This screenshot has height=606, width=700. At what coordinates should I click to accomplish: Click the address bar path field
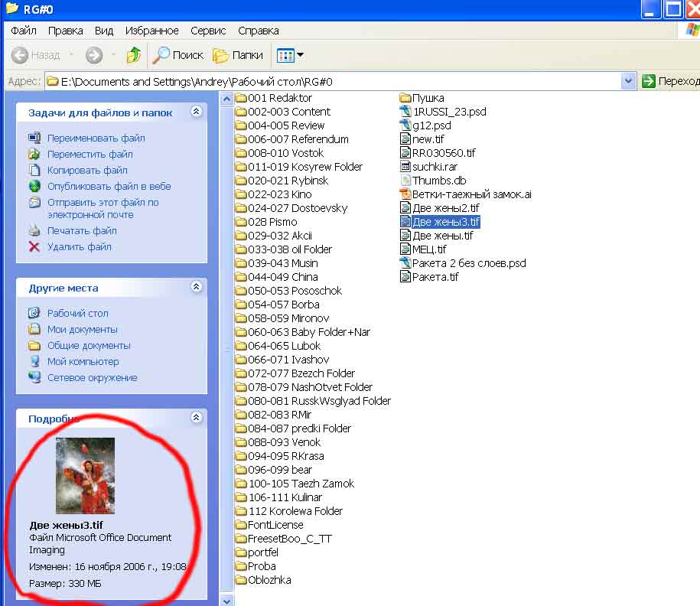point(333,81)
